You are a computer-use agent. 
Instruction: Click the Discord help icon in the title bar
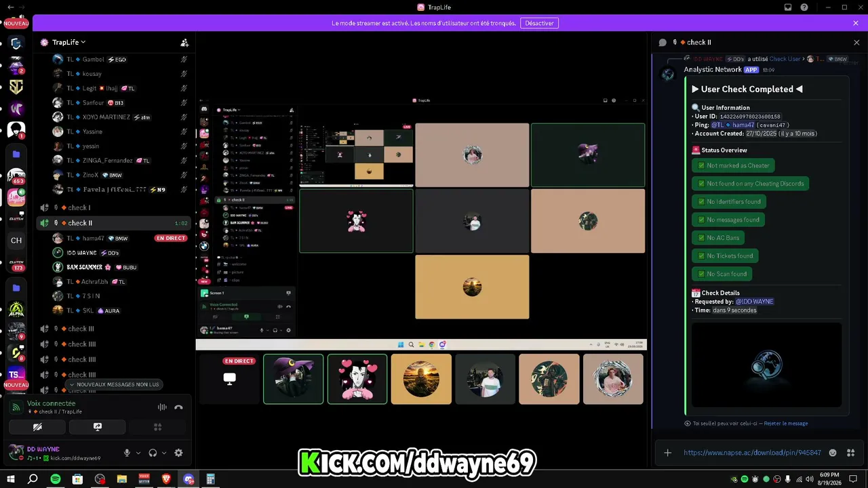tap(804, 7)
